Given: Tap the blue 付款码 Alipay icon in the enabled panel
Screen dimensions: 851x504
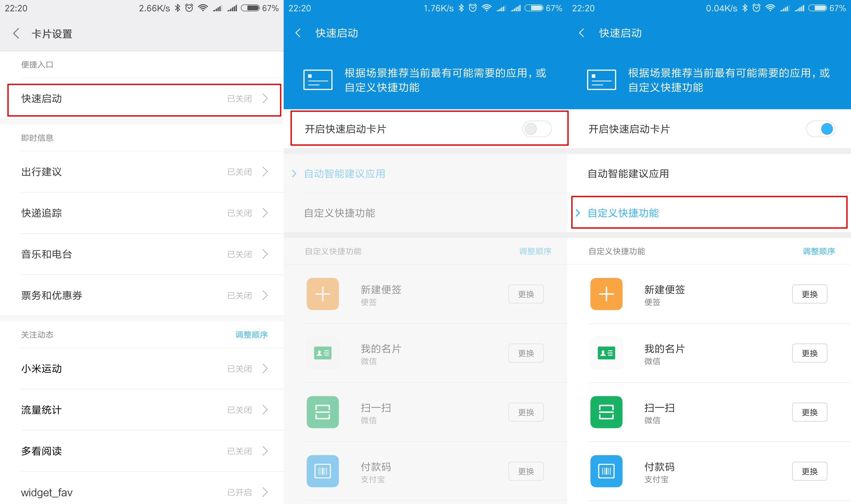Looking at the screenshot, I should coord(606,471).
